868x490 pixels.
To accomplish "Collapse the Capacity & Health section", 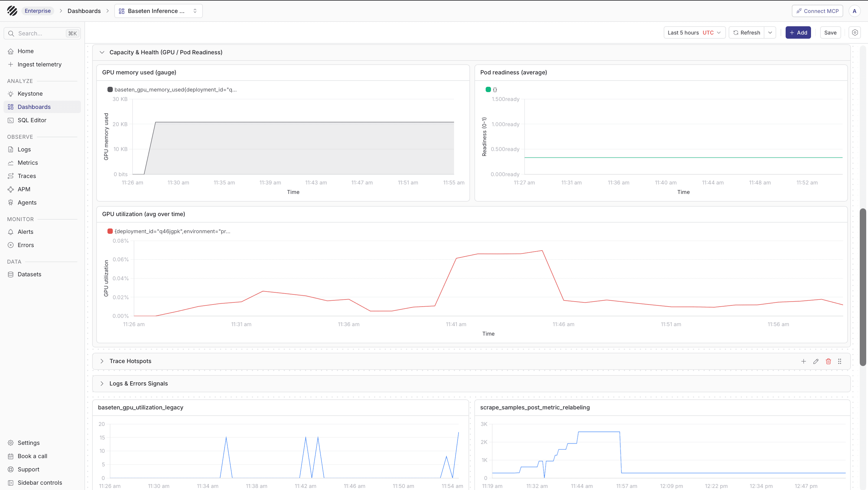I will click(102, 52).
